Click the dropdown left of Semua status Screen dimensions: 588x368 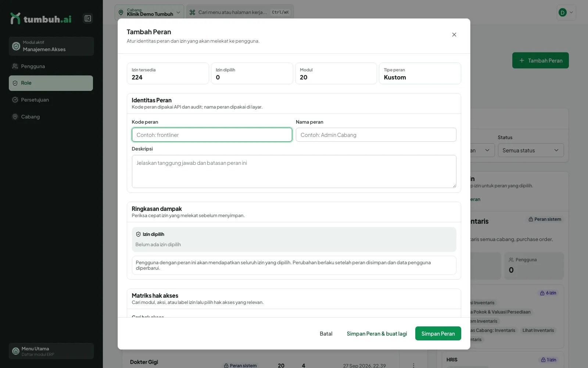[483, 150]
